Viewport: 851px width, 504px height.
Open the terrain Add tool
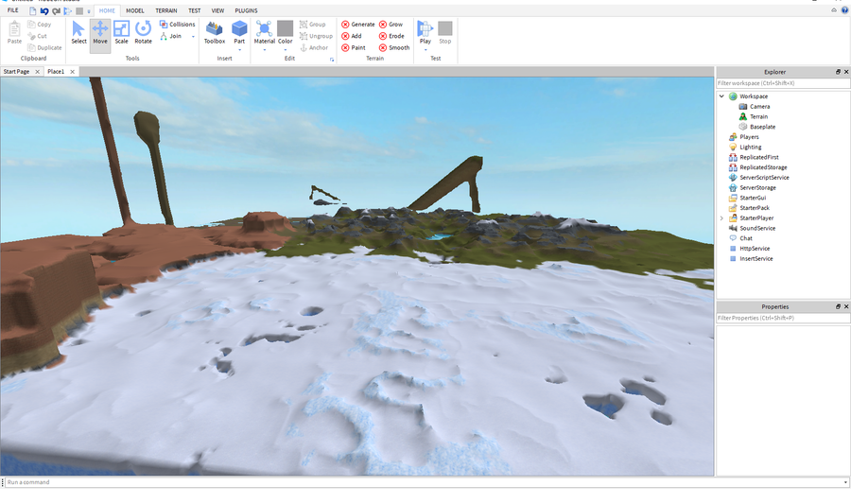[351, 36]
